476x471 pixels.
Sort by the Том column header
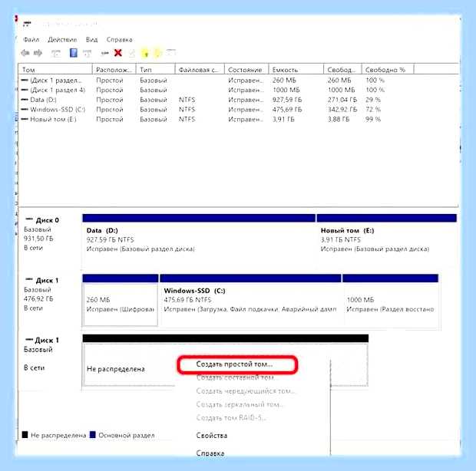(x=55, y=70)
